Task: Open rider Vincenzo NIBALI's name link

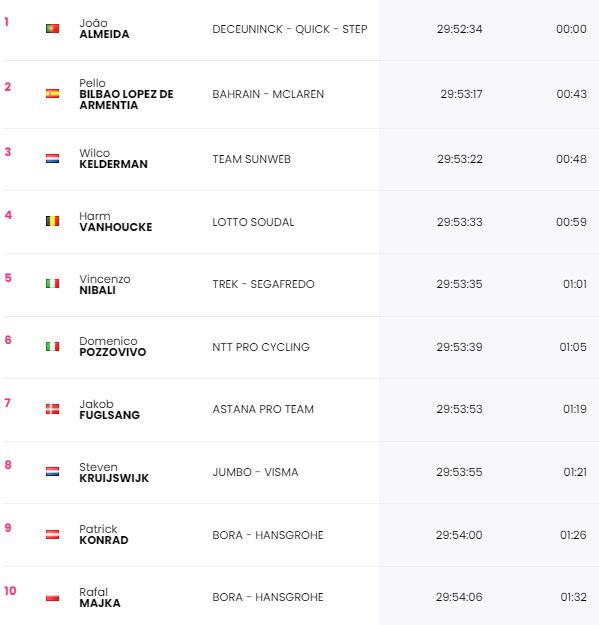Action: click(105, 284)
